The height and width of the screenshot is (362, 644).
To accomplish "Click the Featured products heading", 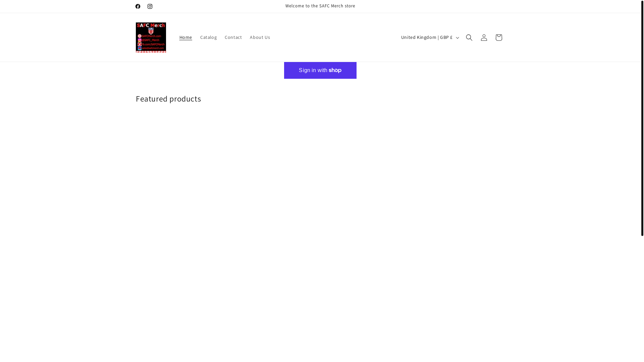I will [x=168, y=99].
